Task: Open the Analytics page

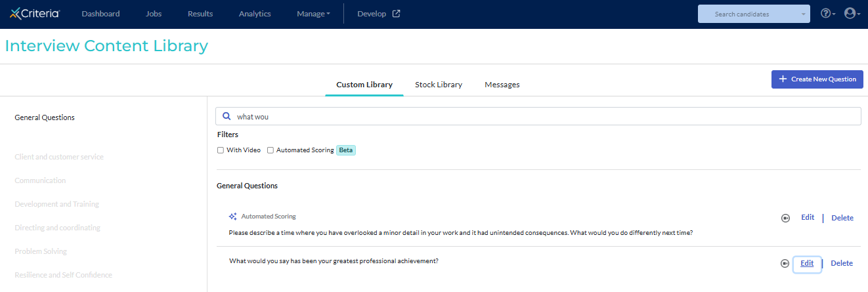Action: [x=255, y=14]
